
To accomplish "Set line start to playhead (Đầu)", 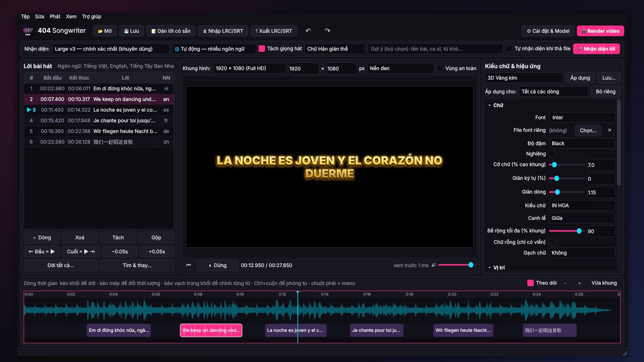I will (42, 251).
